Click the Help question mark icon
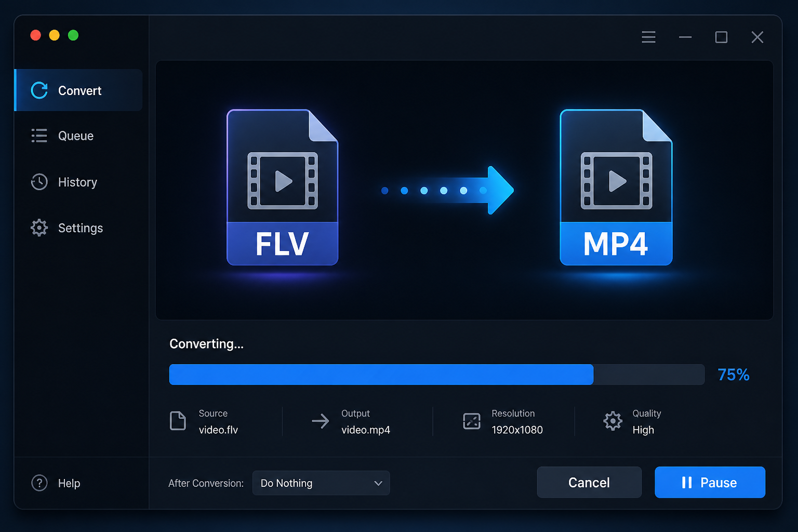The image size is (798, 532). click(39, 483)
